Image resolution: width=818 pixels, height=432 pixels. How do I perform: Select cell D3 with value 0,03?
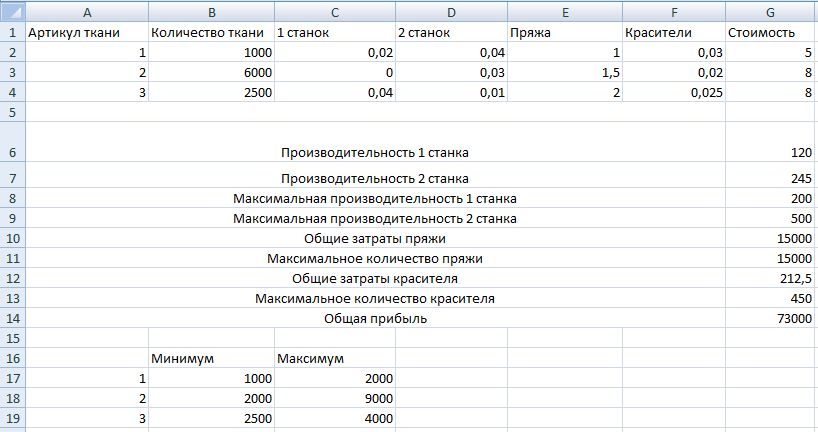click(452, 73)
